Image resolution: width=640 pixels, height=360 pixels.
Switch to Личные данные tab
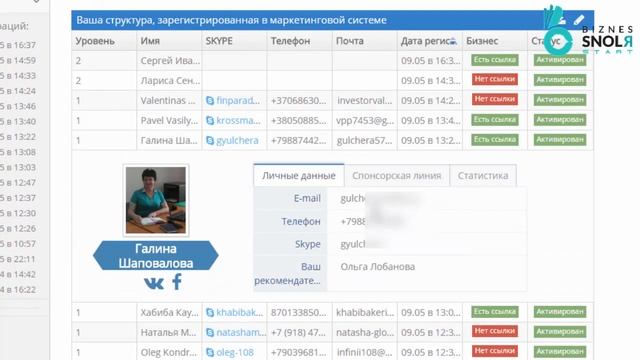coord(299,176)
